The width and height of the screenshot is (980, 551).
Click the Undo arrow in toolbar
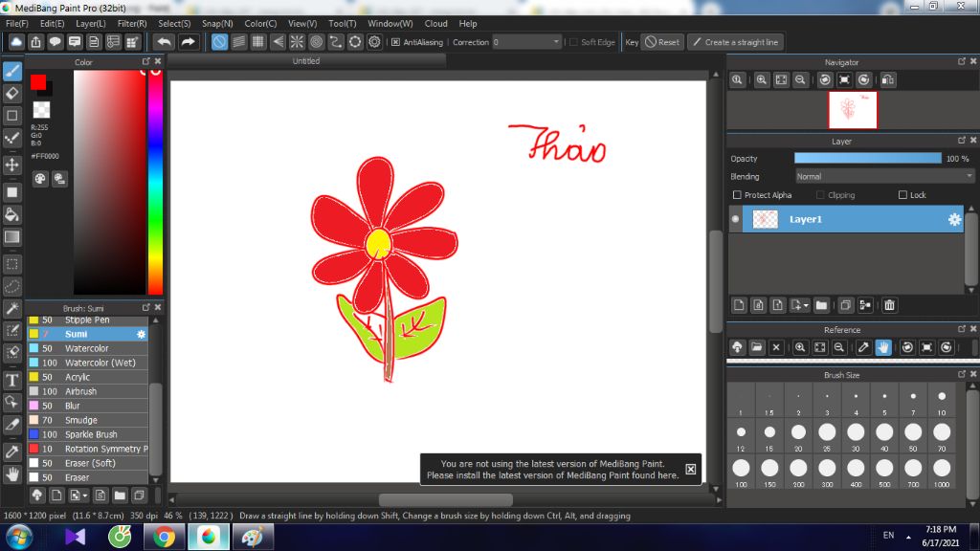(165, 42)
